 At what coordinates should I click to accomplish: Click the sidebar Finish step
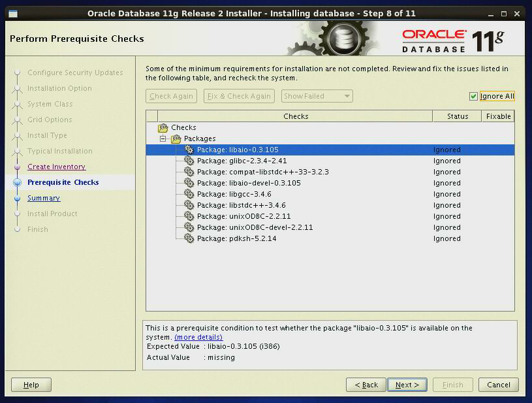click(x=38, y=229)
